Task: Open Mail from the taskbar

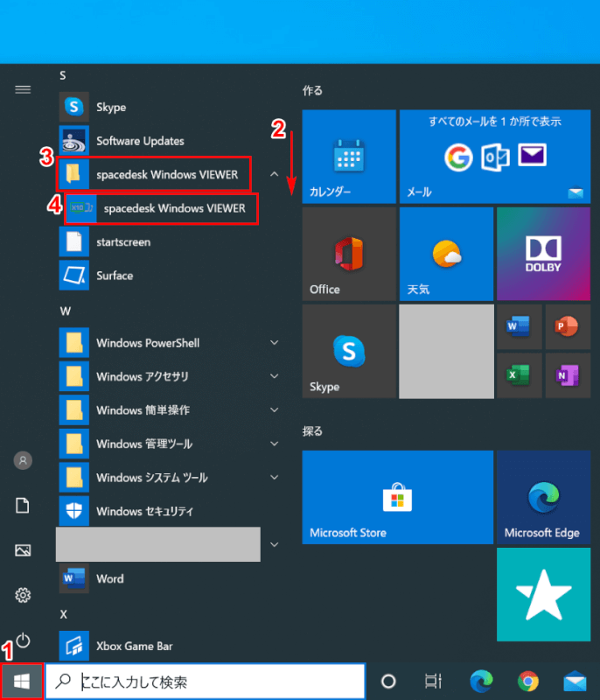Action: tap(575, 682)
